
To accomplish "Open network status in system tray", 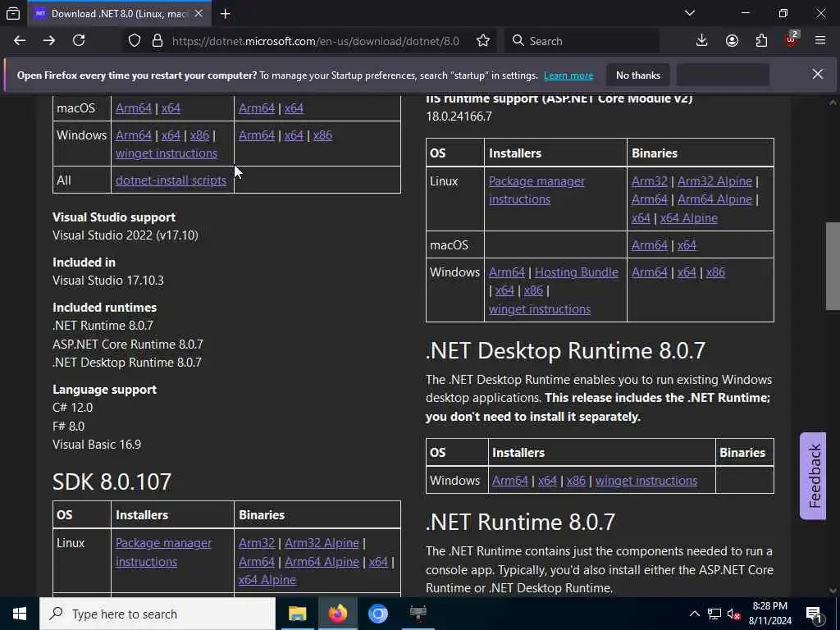I will coord(714,614).
